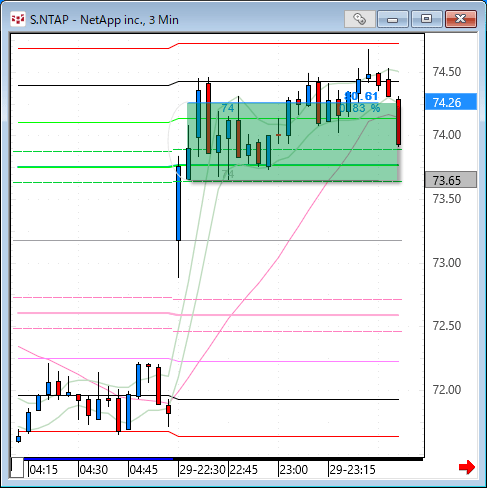Screen dimensions: 487x488
Task: Select the green shaded measurement rectangle
Action: (293, 142)
